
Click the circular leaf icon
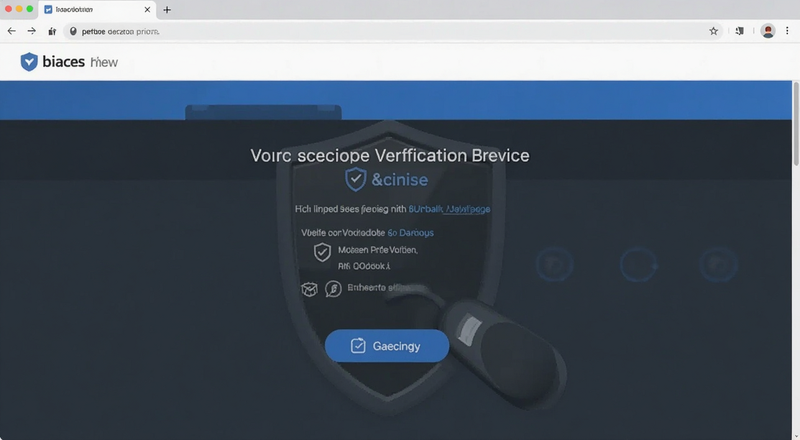point(333,289)
